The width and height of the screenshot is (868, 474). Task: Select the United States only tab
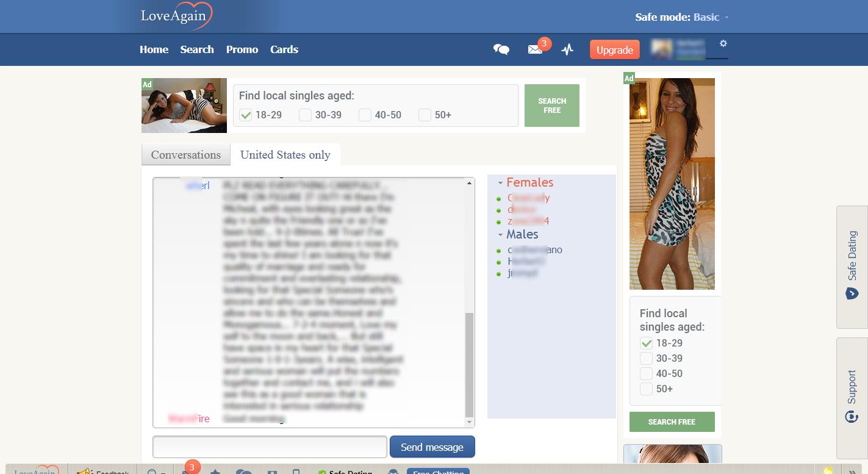(285, 155)
